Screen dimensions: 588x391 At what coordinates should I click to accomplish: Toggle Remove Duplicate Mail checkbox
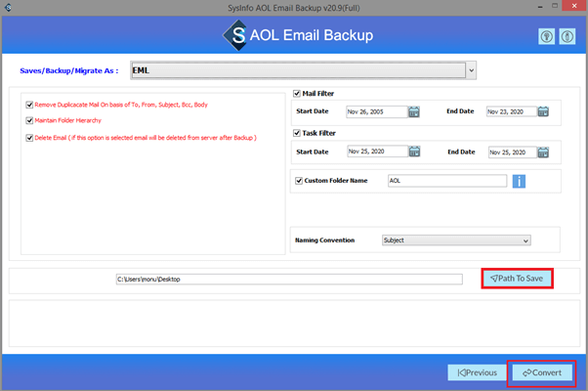tap(29, 105)
